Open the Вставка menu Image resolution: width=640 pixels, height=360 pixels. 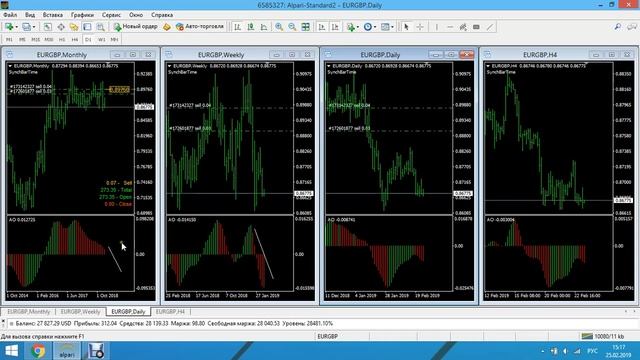point(53,15)
